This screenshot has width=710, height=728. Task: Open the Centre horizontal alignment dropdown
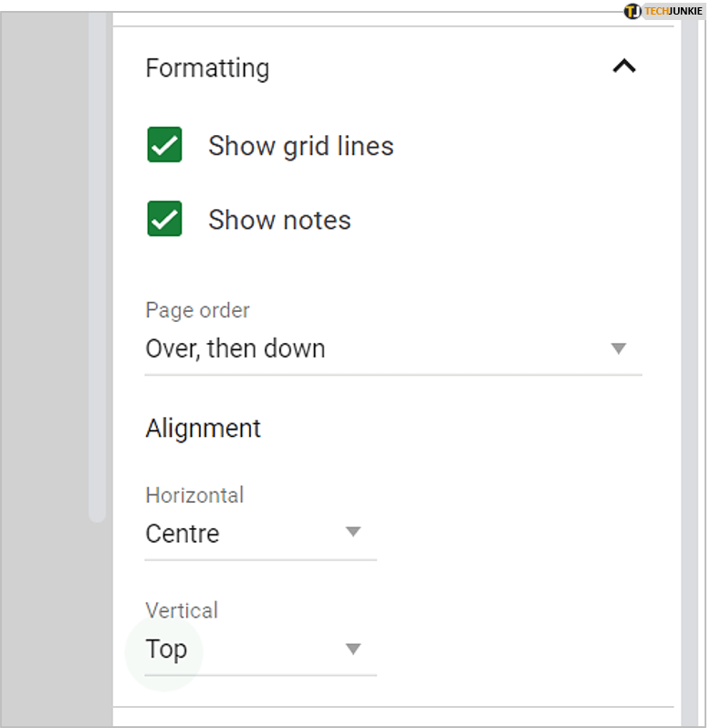click(183, 534)
